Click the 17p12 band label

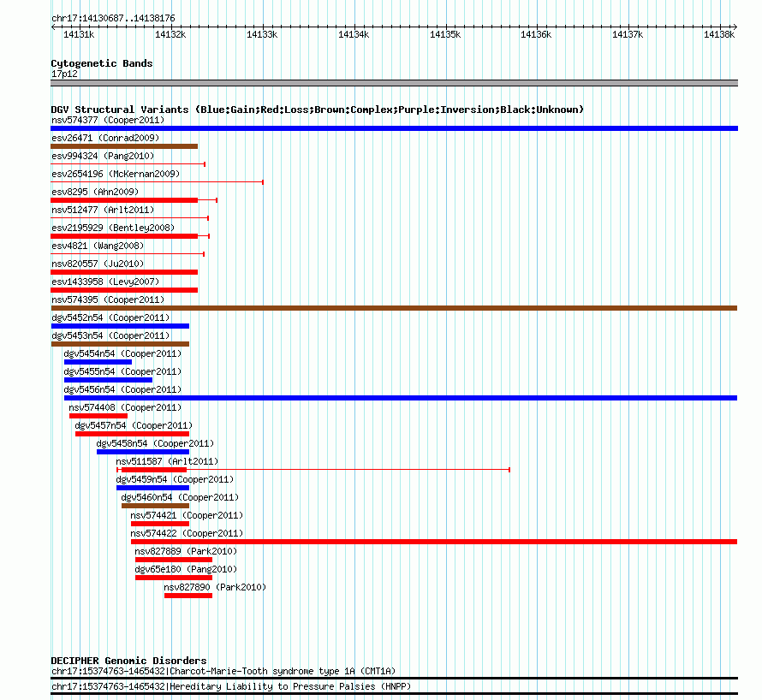[64, 74]
